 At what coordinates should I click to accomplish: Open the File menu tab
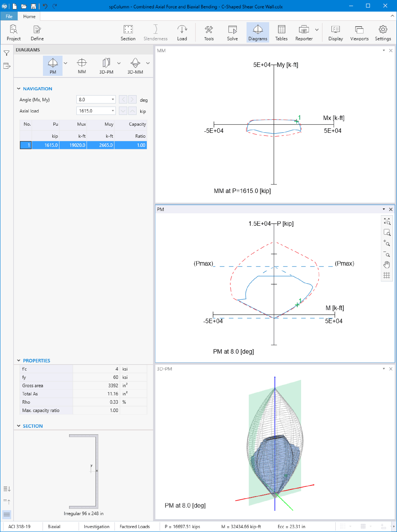[x=9, y=16]
